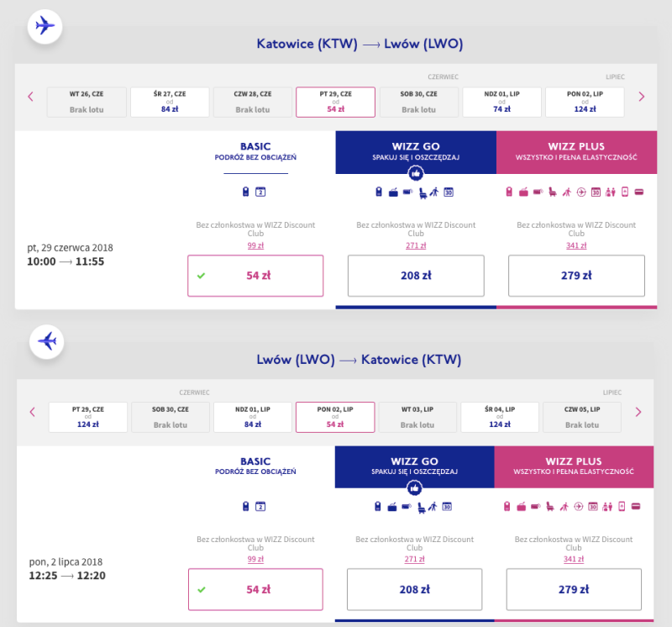The width and height of the screenshot is (672, 627).
Task: Open outbound WIZZ GO discount price 271 zł link
Action: coord(416,245)
